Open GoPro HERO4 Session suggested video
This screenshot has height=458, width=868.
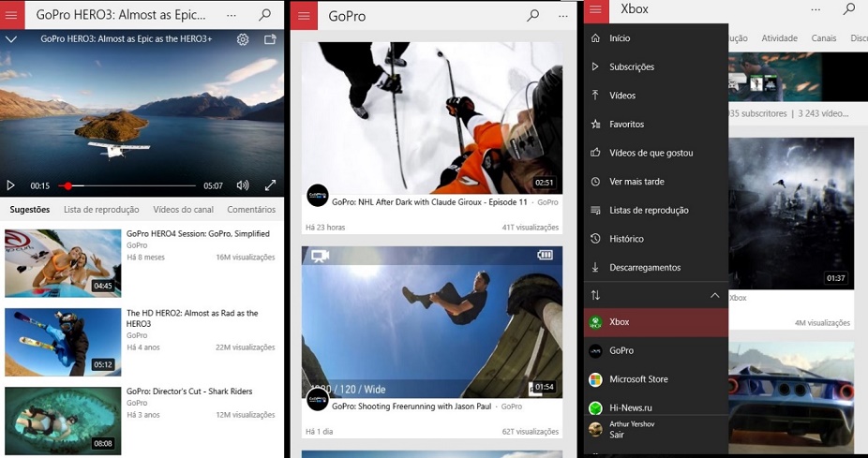[x=63, y=263]
